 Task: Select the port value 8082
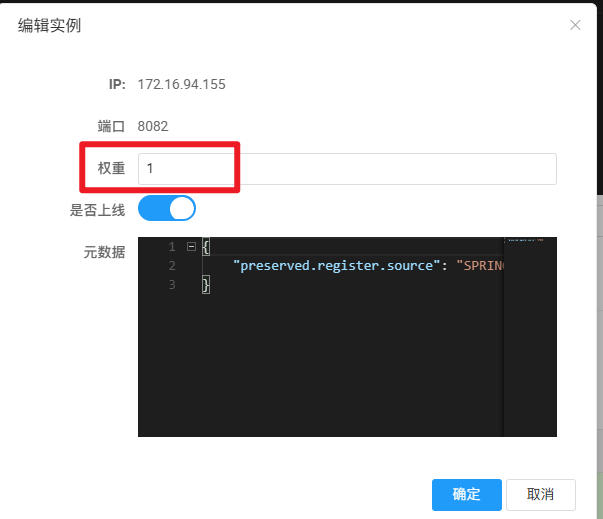(153, 126)
